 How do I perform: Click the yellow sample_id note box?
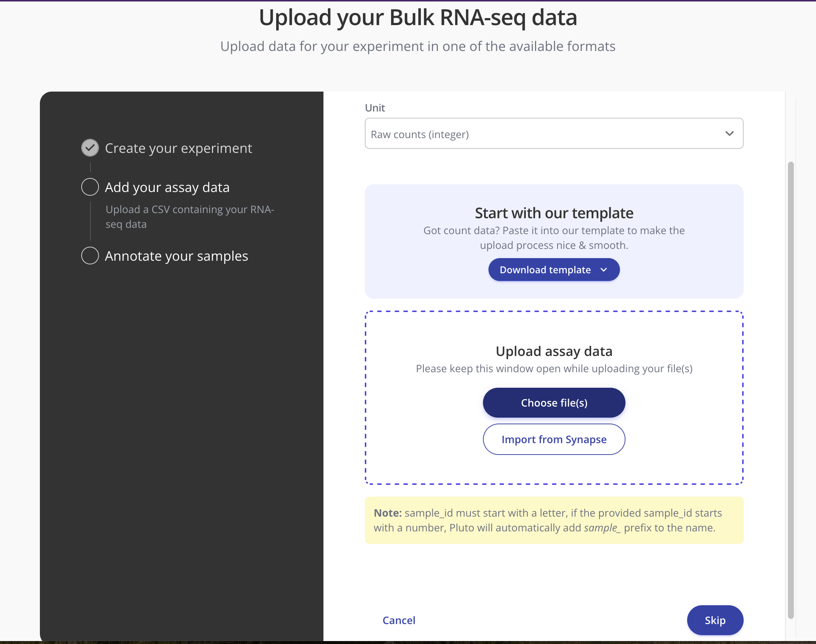click(x=554, y=520)
